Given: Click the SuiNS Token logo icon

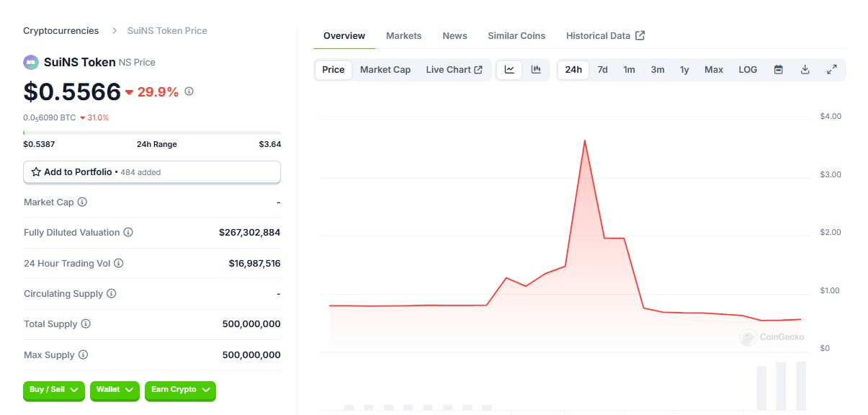Looking at the screenshot, I should tap(30, 62).
